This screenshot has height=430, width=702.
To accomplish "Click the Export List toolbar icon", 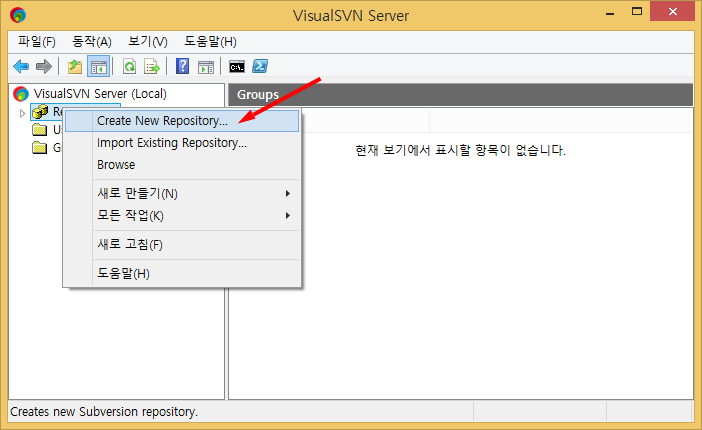I will point(152,67).
